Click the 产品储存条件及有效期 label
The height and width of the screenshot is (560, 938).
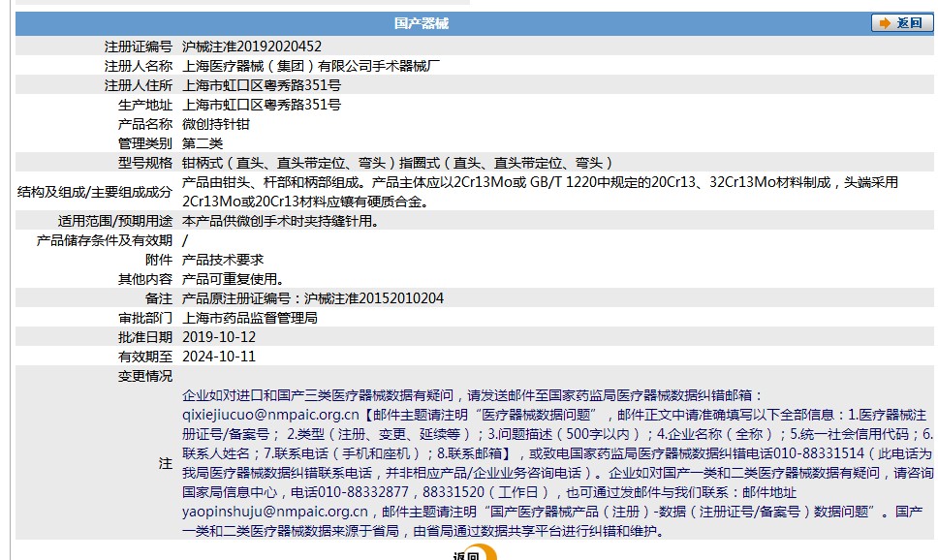tap(104, 240)
